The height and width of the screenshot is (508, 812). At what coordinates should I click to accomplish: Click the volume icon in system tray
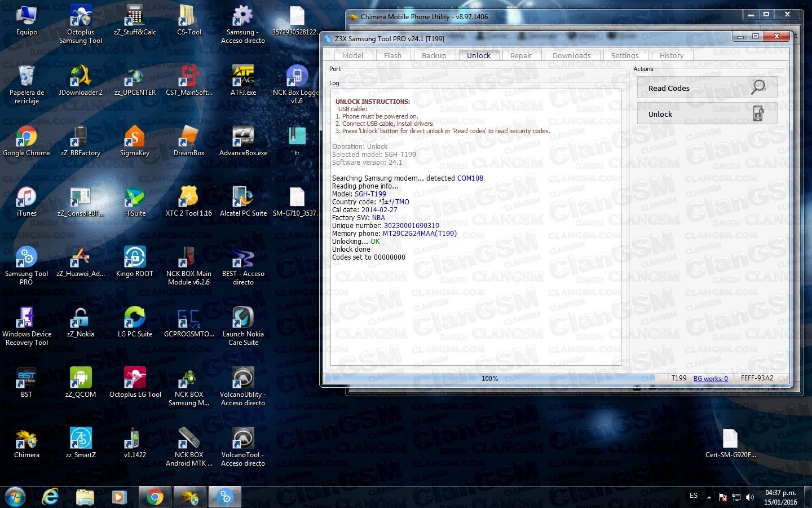point(749,497)
